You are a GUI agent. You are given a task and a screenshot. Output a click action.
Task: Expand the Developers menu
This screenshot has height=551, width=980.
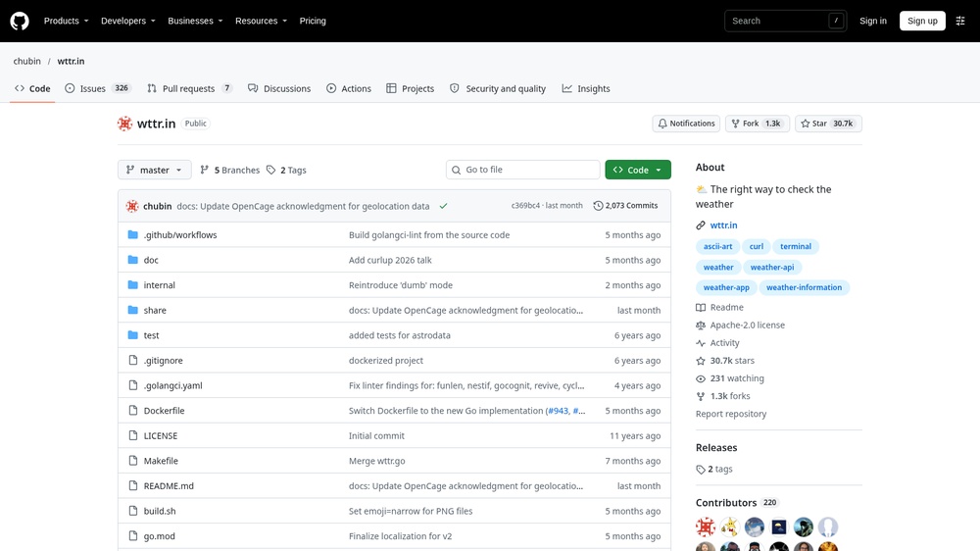click(x=128, y=21)
